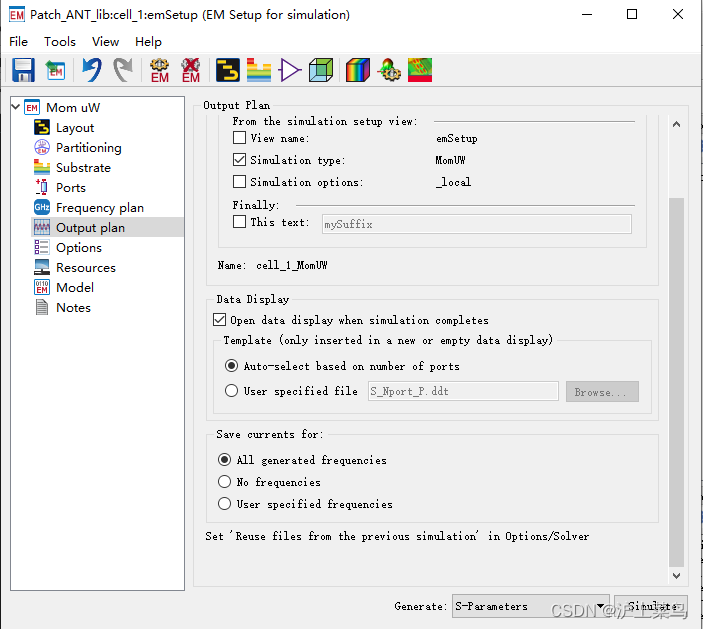Click the rainbow cube visualization icon
The image size is (703, 629).
pos(358,70)
